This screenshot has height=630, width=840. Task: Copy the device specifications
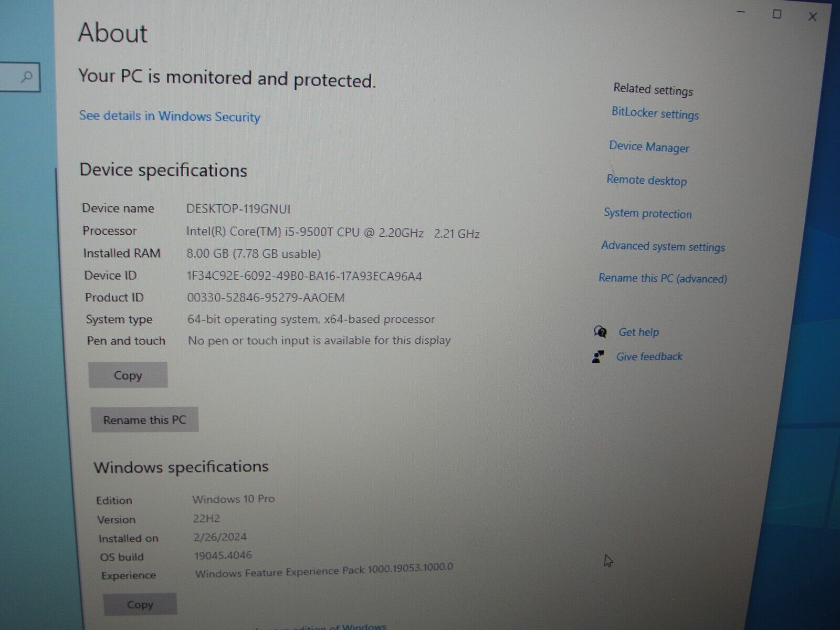click(x=128, y=375)
